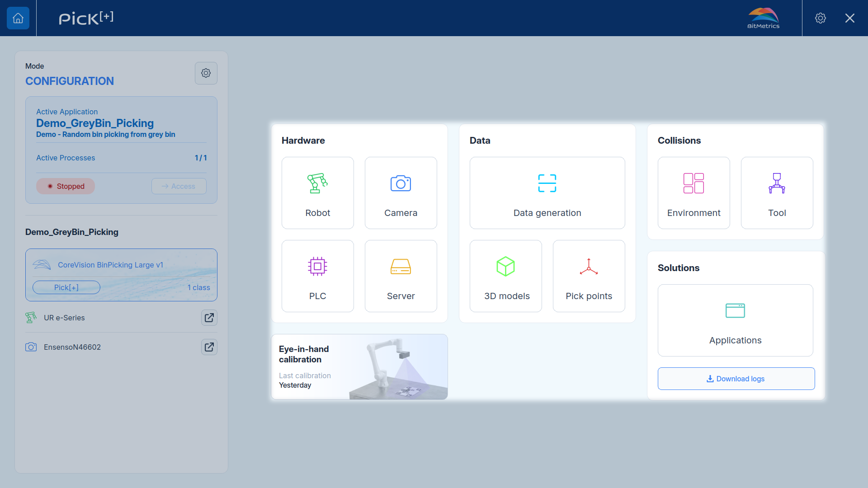Click the Last calibration Yesterday text
Image resolution: width=868 pixels, height=488 pixels.
coord(305,380)
